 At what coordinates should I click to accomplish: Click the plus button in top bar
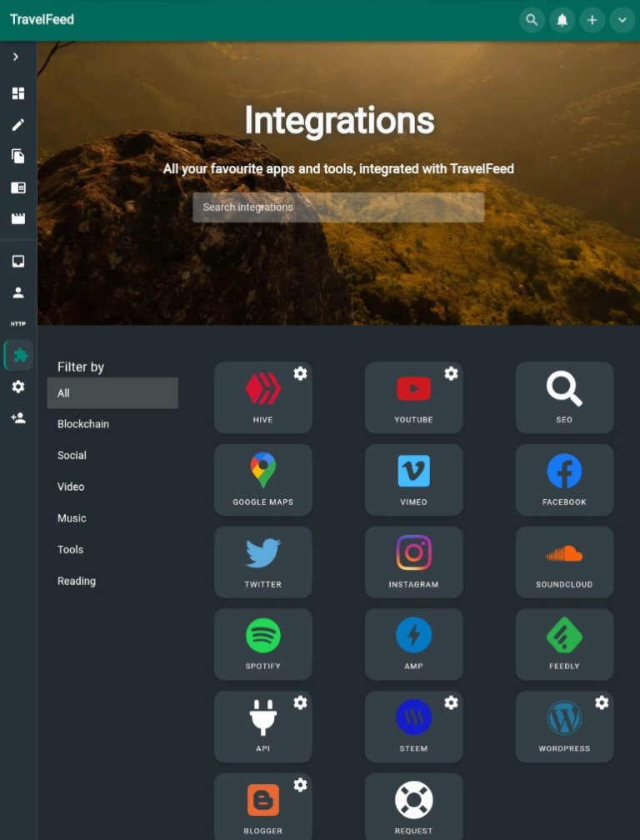tap(592, 20)
